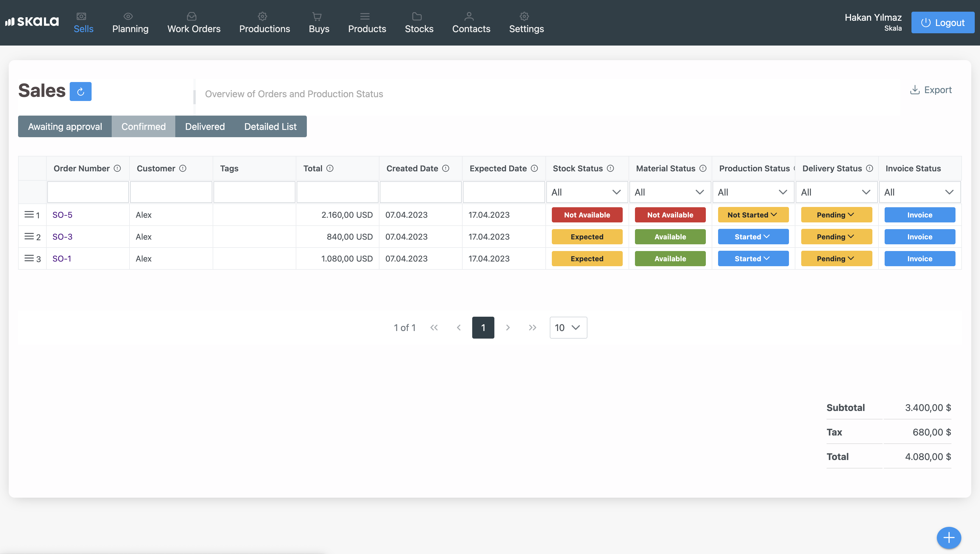
Task: Open the Delivered tab
Action: pyautogui.click(x=205, y=126)
